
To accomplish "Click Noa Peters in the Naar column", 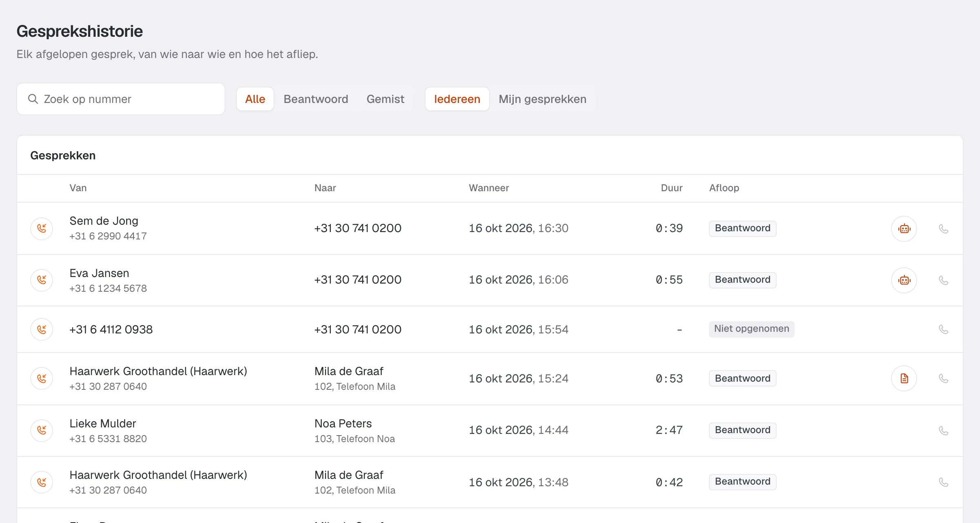I will tap(343, 424).
